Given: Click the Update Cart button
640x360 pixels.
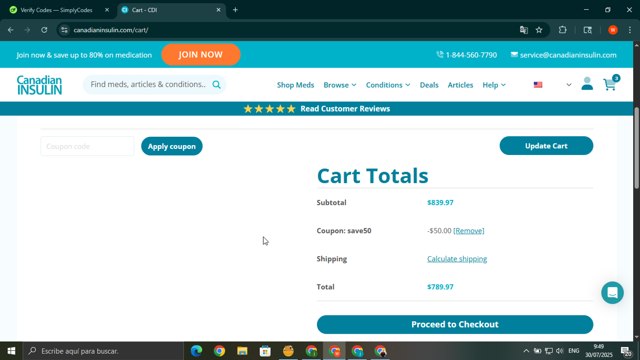Looking at the screenshot, I should click(546, 146).
